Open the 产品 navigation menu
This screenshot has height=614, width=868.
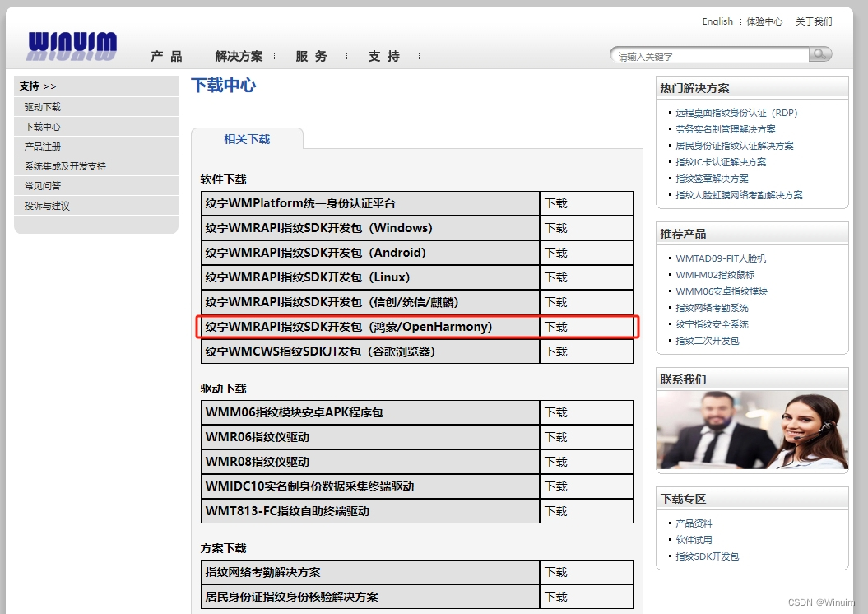click(x=166, y=57)
